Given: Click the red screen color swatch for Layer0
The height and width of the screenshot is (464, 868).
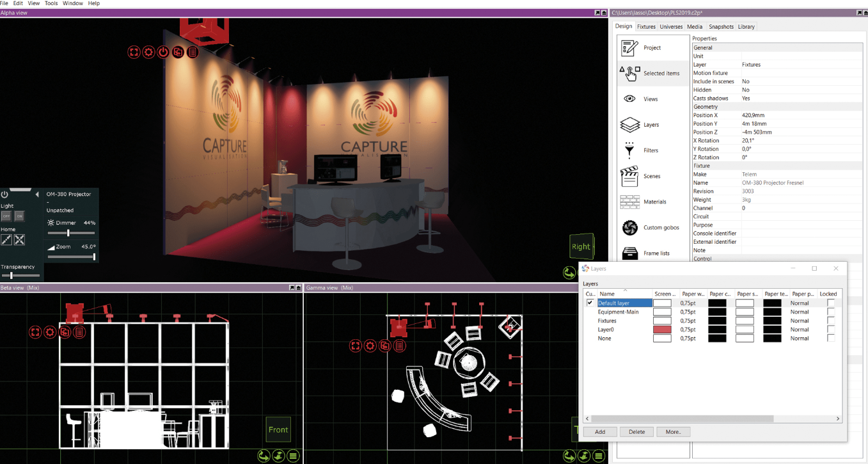Looking at the screenshot, I should (x=662, y=330).
